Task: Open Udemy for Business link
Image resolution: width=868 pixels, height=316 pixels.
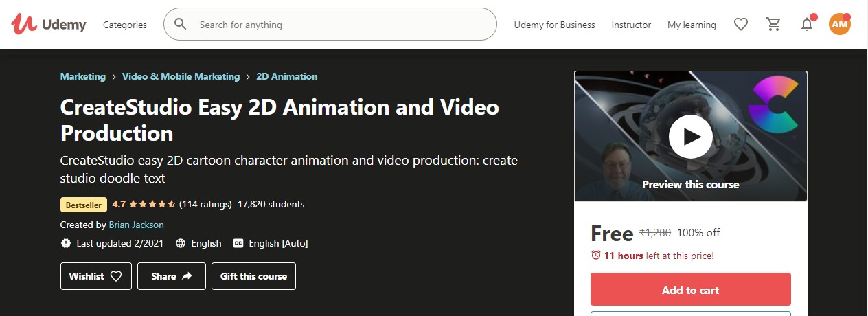Action: (555, 25)
